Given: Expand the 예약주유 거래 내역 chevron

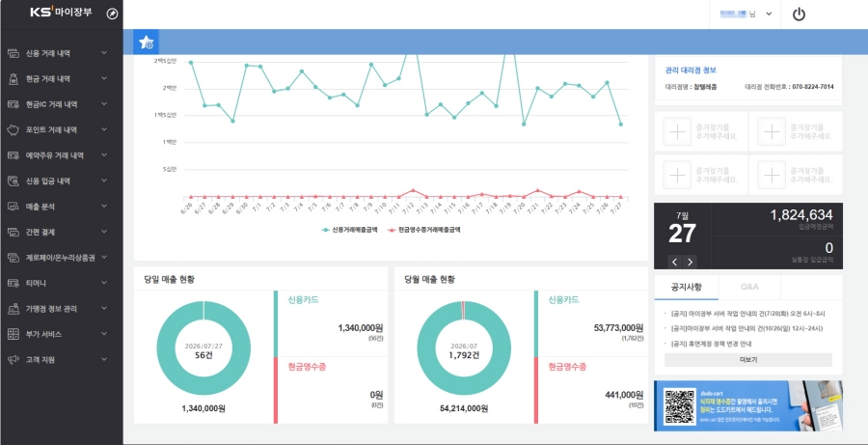Looking at the screenshot, I should point(104,155).
